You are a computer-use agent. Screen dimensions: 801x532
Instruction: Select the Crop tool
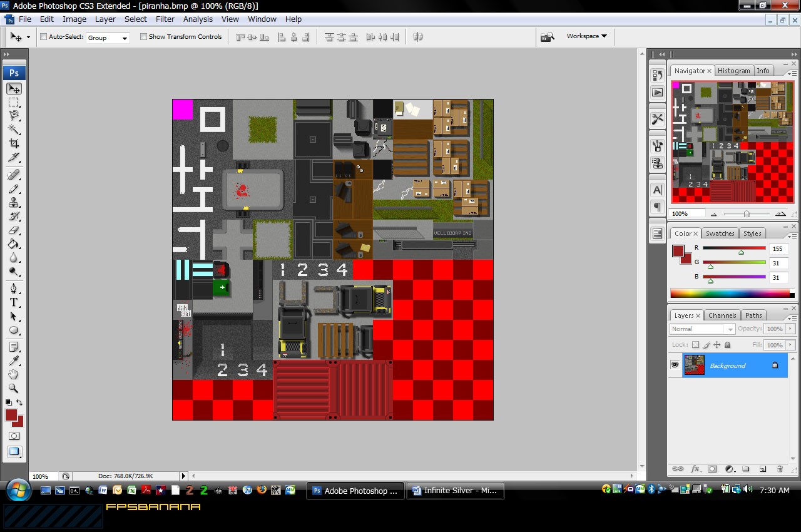pos(14,143)
